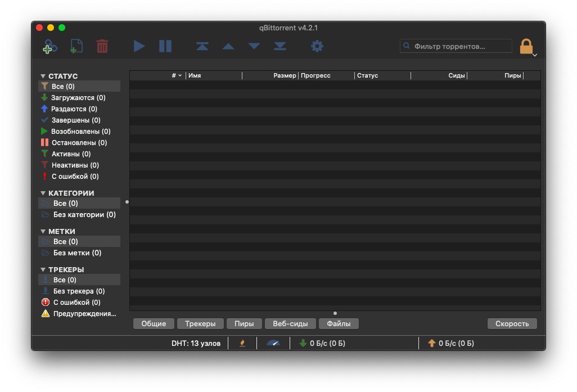Sort by the Размер column header
The height and width of the screenshot is (392, 577).
[x=270, y=75]
